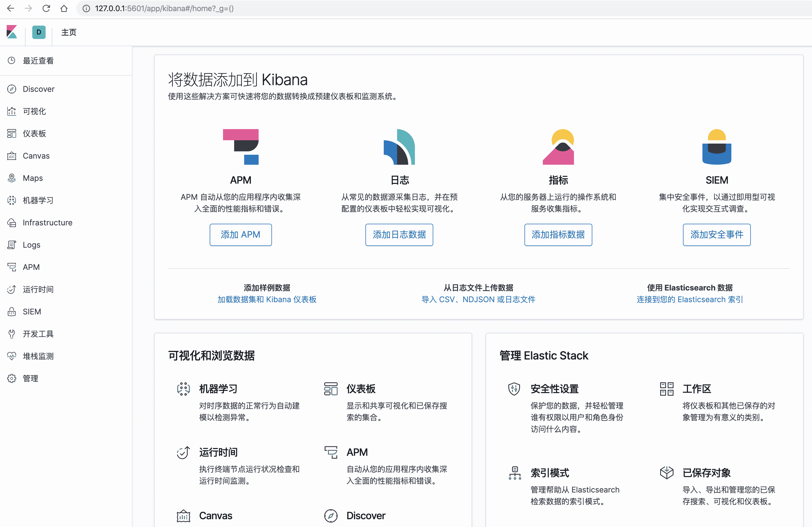
Task: Click 安全性设置 shield icon
Action: click(514, 389)
